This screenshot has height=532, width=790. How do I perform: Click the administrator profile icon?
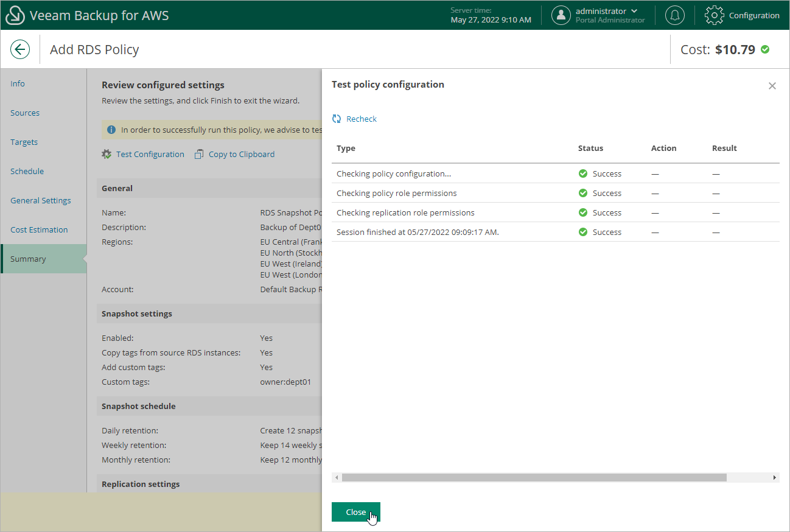coord(561,15)
